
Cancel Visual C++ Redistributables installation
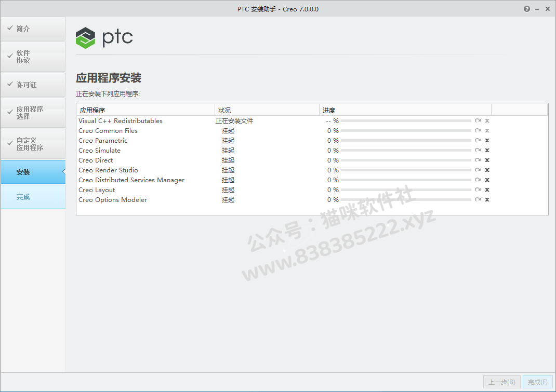click(x=487, y=120)
